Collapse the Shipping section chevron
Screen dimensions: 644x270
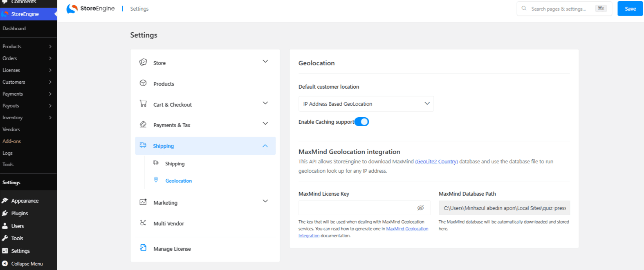pyautogui.click(x=265, y=146)
